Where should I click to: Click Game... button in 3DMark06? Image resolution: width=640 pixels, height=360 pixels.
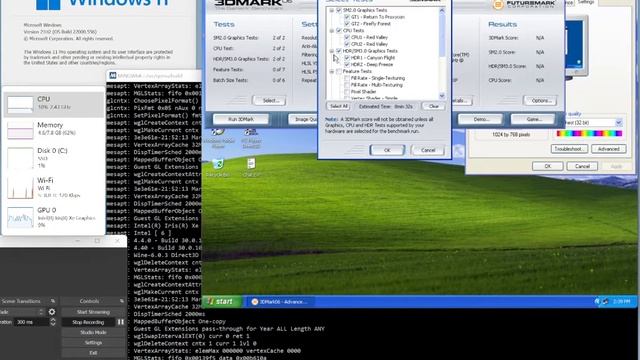[533, 119]
